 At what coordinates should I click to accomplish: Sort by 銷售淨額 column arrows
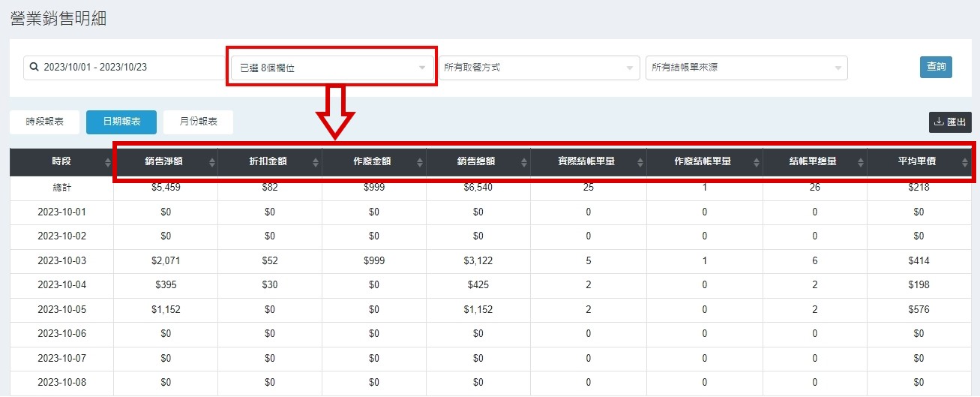click(212, 162)
